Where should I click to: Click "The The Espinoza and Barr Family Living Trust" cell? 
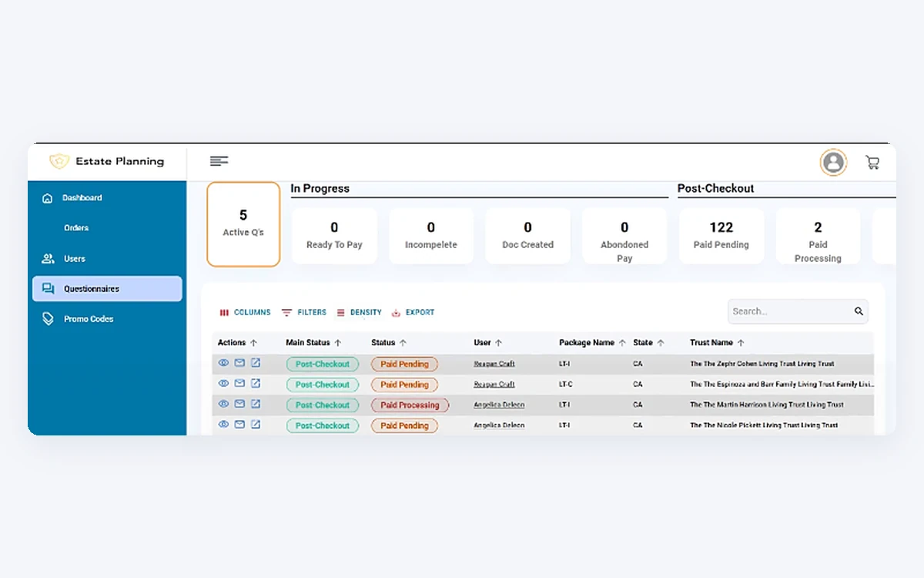(782, 385)
